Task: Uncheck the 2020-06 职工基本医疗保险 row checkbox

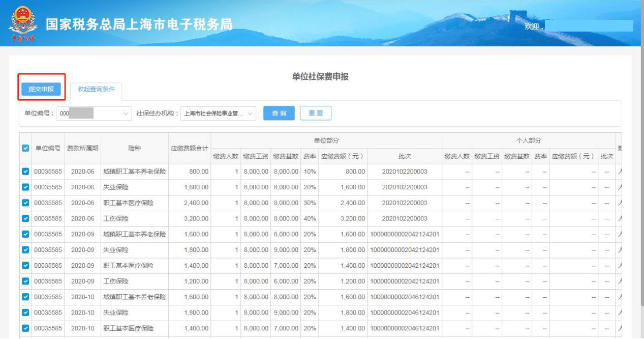Action: tap(25, 203)
